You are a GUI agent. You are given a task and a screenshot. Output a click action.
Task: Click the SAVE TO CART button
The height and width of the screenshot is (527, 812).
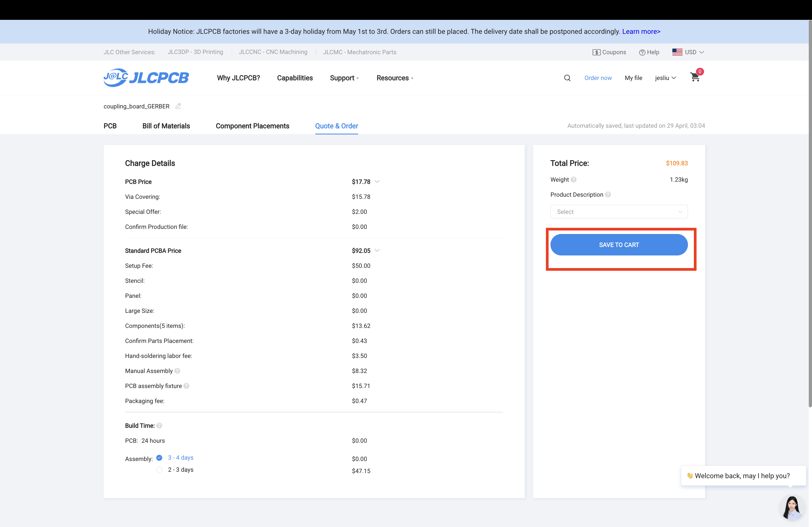click(619, 245)
